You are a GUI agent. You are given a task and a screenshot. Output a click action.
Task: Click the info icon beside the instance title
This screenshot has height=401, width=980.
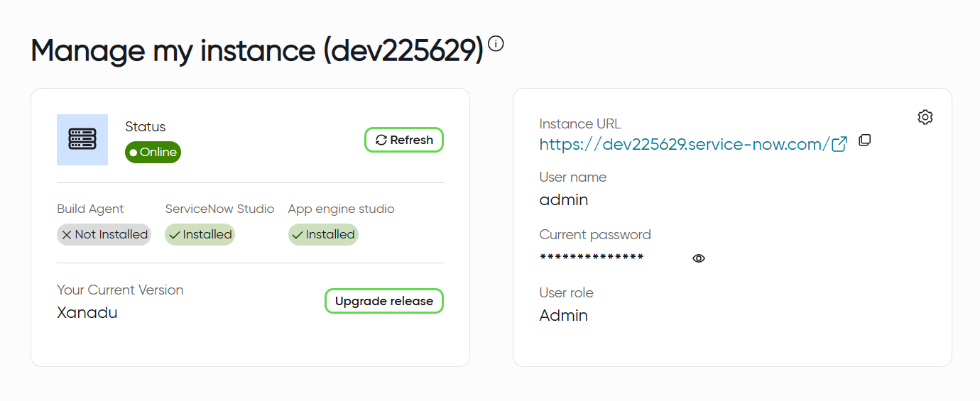click(496, 44)
